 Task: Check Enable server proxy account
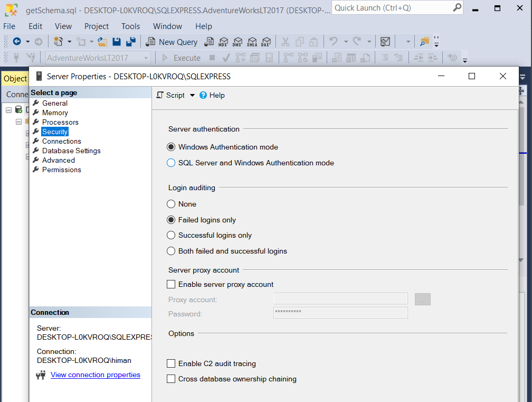[171, 284]
